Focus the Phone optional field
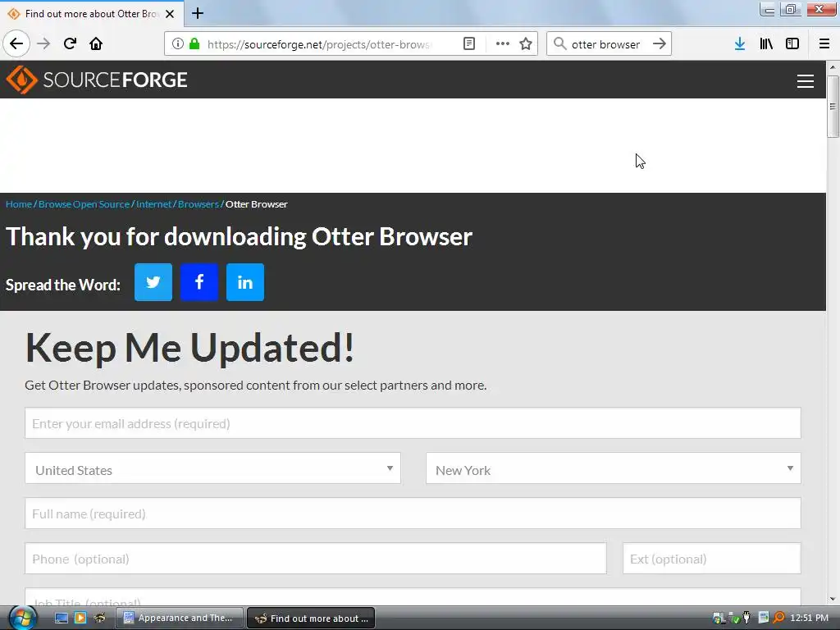Image resolution: width=840 pixels, height=630 pixels. pos(316,558)
